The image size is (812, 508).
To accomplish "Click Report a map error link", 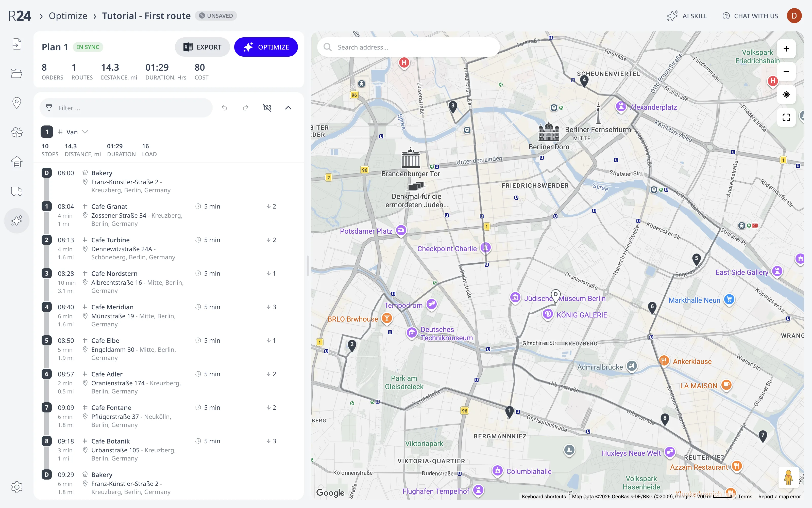I will tap(780, 497).
